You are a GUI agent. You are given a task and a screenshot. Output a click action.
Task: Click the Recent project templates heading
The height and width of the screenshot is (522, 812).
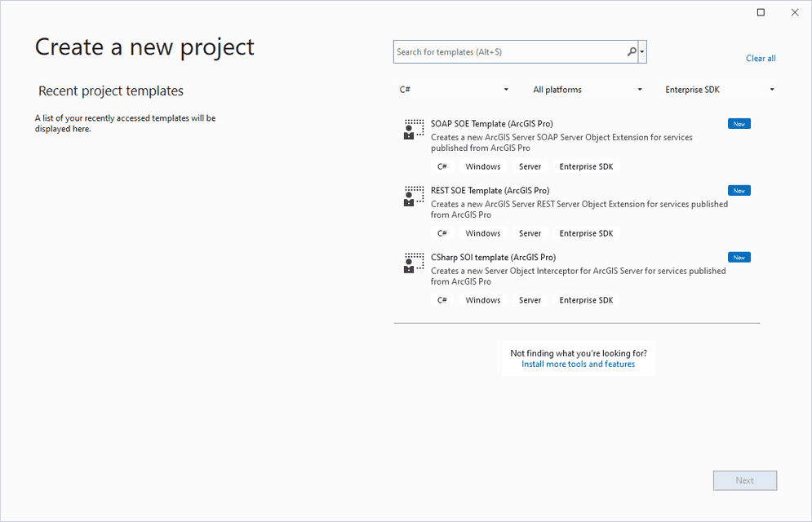click(x=111, y=91)
